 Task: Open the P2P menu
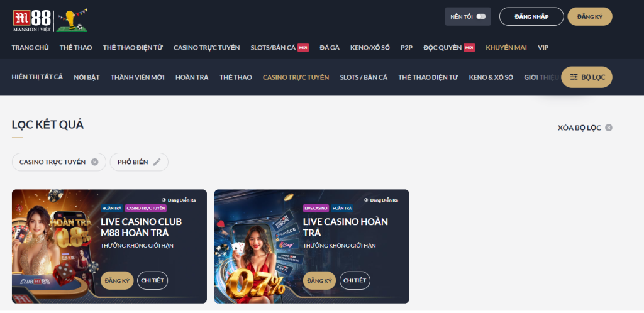pos(407,48)
